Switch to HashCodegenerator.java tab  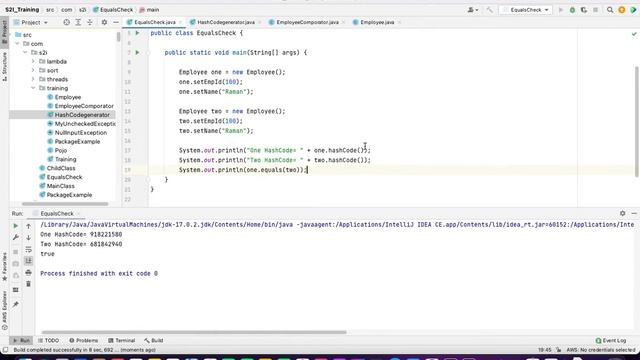pyautogui.click(x=226, y=22)
